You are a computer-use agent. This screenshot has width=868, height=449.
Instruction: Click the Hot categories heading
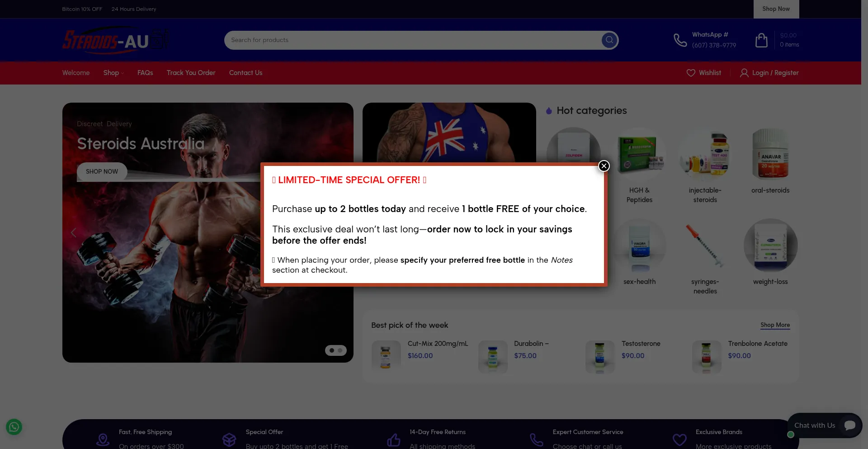(x=591, y=111)
